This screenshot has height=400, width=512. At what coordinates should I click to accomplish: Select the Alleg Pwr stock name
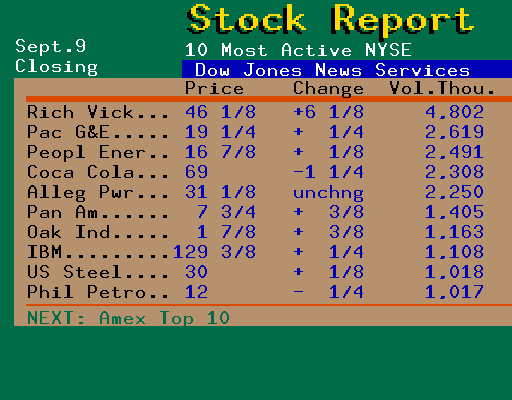[80, 193]
